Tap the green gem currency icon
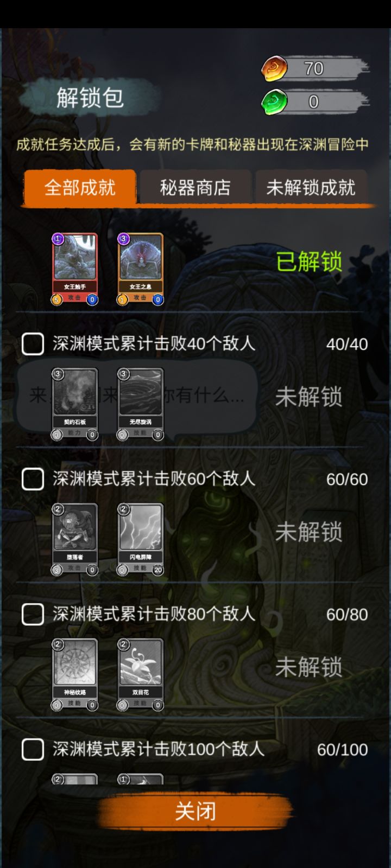This screenshot has height=868, width=391. pyautogui.click(x=275, y=102)
